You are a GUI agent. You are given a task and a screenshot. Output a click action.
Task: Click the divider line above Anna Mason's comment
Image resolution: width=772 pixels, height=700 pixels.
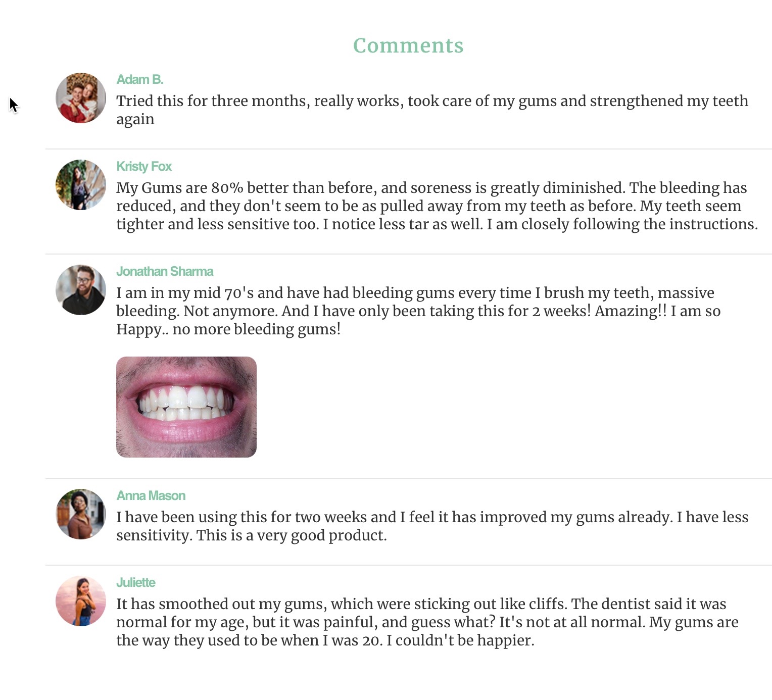408,478
